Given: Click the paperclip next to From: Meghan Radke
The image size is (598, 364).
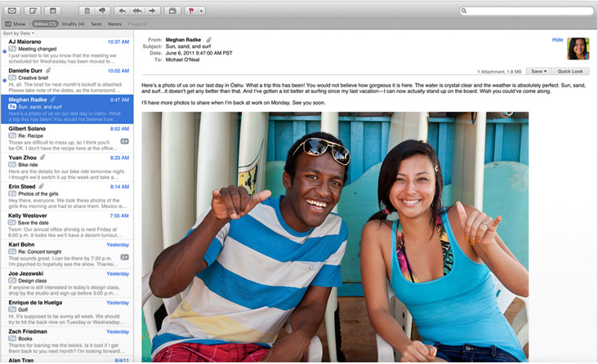Looking at the screenshot, I should pyautogui.click(x=209, y=40).
